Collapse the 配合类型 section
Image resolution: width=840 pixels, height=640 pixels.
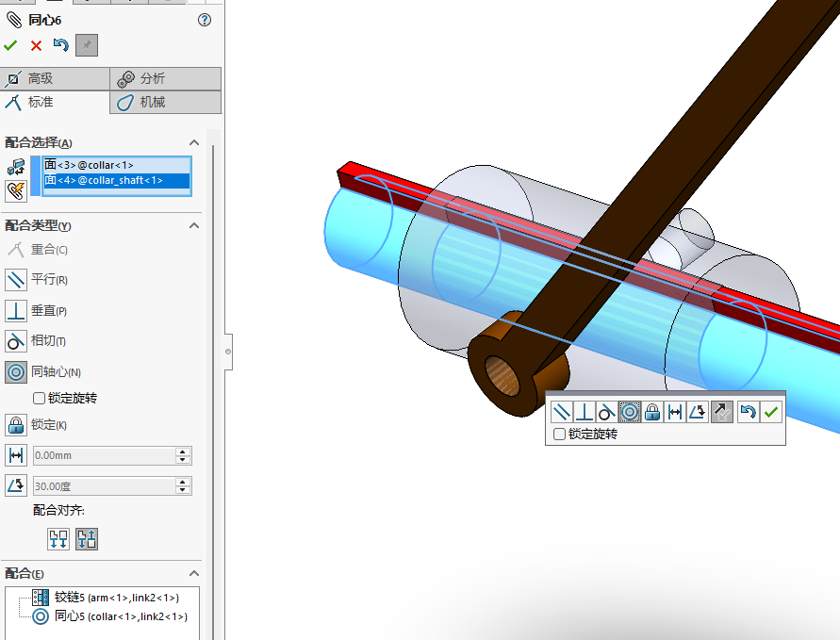coord(194,225)
